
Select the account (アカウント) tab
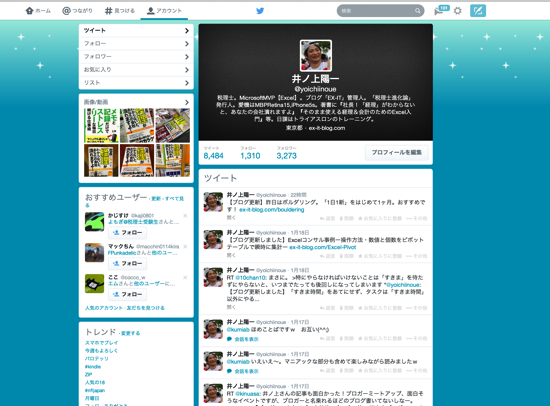point(164,11)
